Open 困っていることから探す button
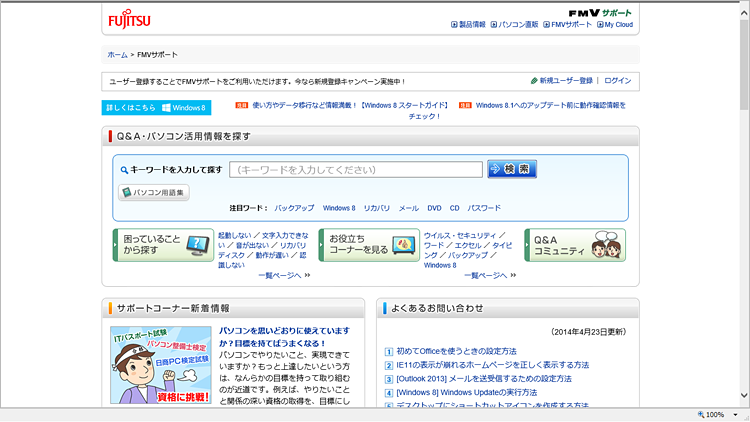 click(163, 245)
